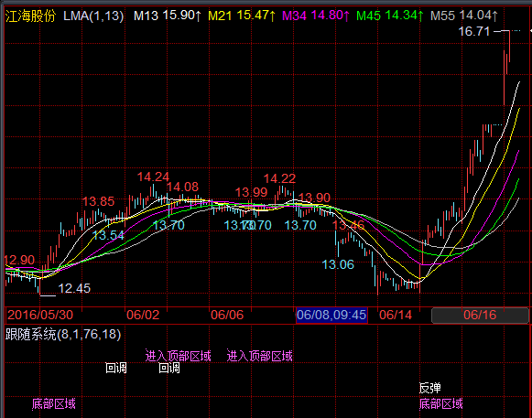Select the 2016/05/30 date on the axis
The image size is (532, 418).
point(40,315)
